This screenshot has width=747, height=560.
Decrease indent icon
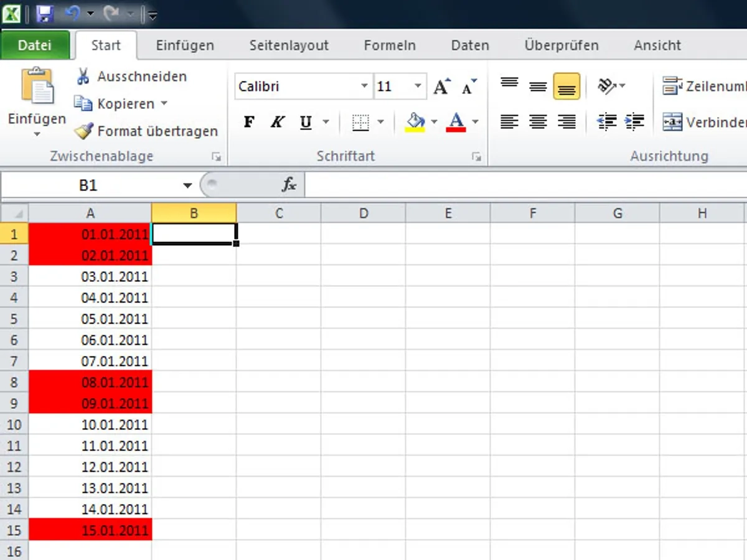(x=606, y=122)
